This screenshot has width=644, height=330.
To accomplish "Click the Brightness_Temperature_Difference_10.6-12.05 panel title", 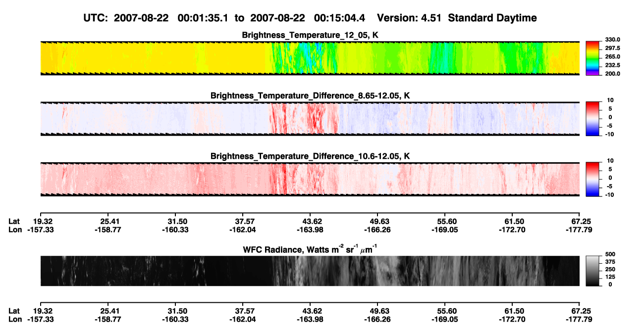I will coord(310,156).
